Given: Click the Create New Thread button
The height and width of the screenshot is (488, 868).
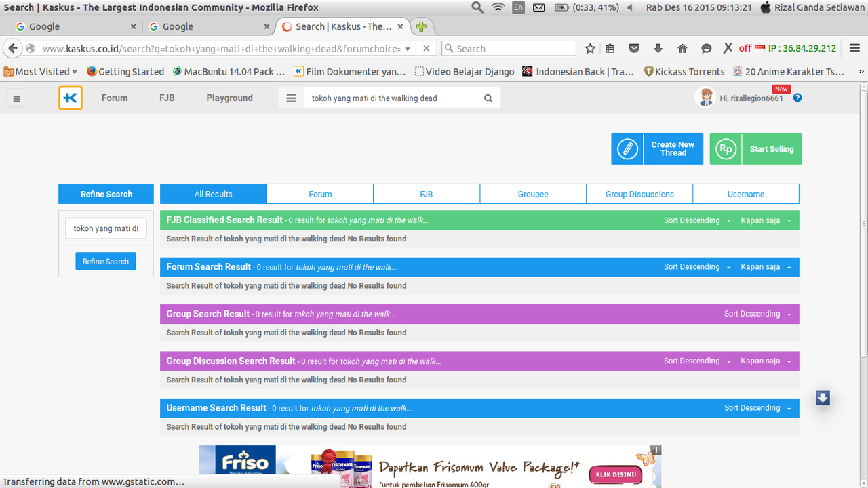Looking at the screenshot, I should [x=657, y=148].
